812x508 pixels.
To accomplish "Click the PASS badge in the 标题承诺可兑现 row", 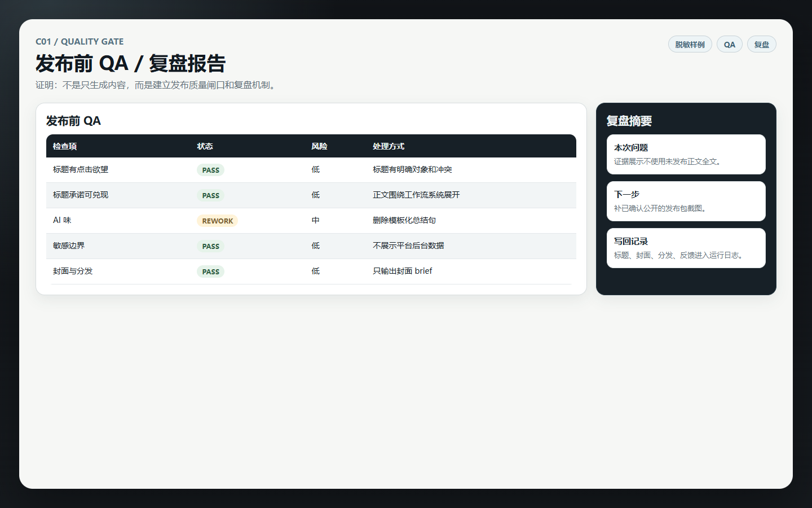I will (x=210, y=195).
